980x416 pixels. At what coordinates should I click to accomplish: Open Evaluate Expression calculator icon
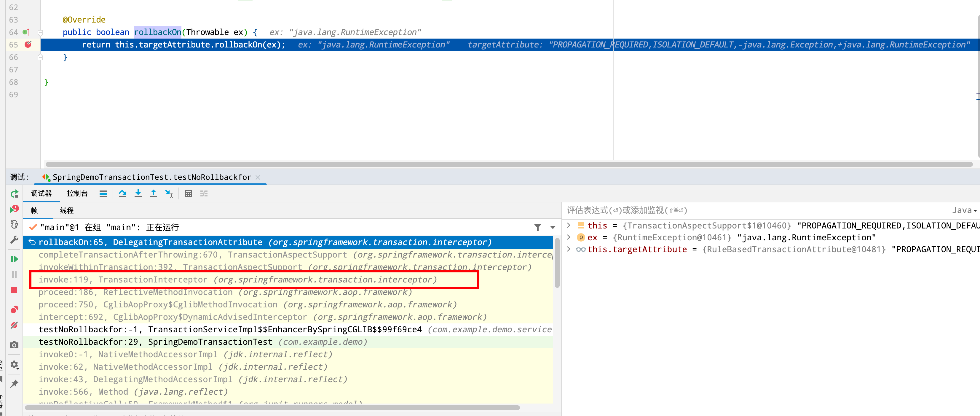(188, 193)
